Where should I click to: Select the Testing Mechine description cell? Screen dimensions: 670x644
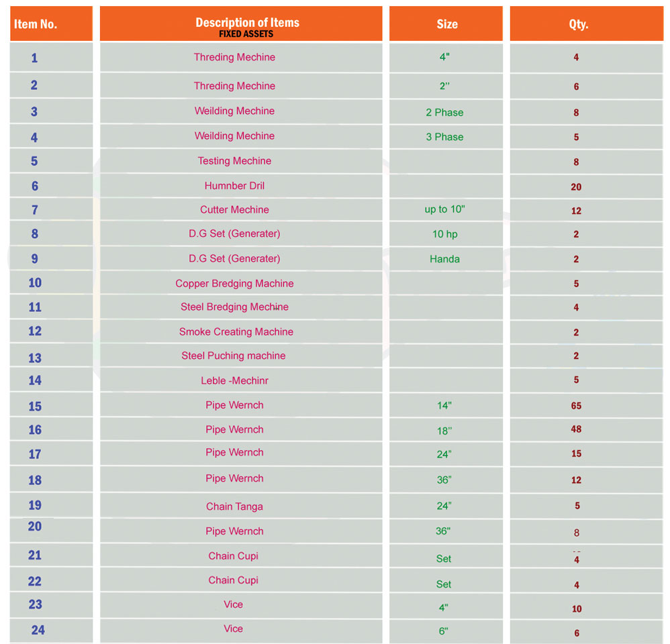tap(234, 161)
